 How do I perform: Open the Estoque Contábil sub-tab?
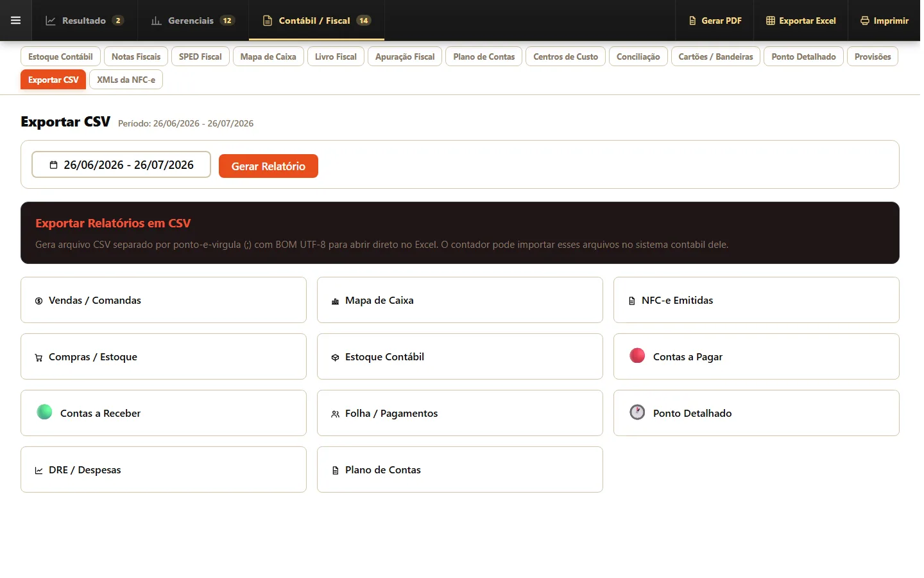(60, 57)
